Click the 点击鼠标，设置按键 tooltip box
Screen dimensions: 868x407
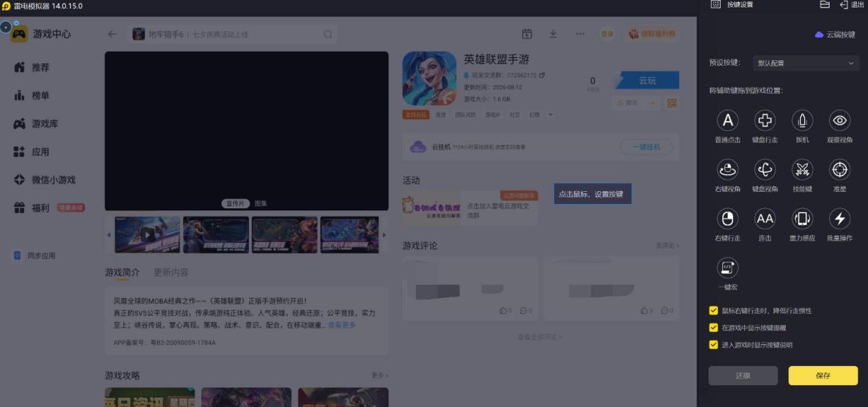tap(592, 194)
